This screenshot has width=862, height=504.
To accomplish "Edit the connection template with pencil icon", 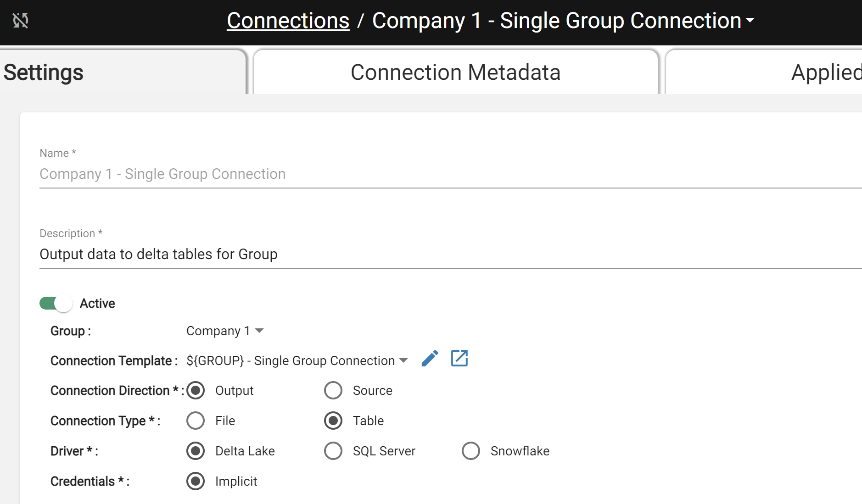I will coord(430,359).
